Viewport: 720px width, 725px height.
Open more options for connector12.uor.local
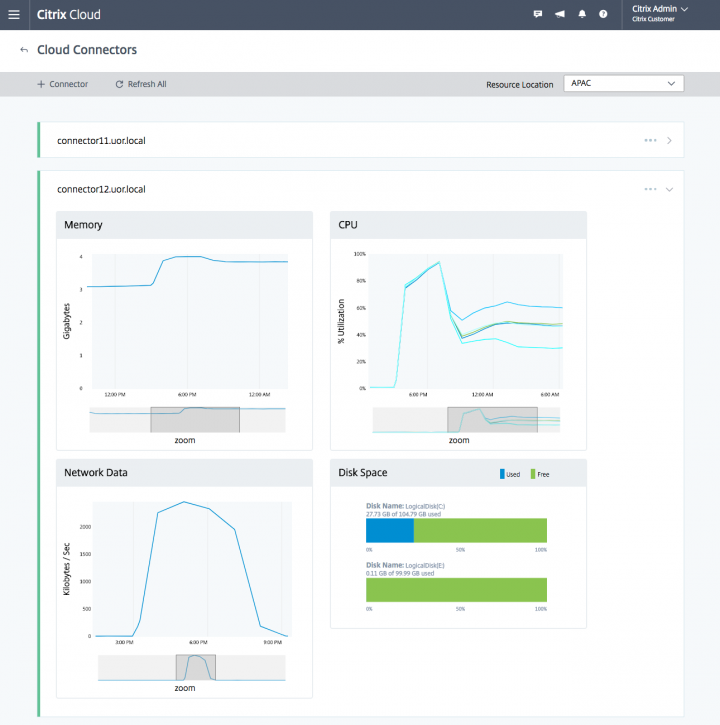651,189
